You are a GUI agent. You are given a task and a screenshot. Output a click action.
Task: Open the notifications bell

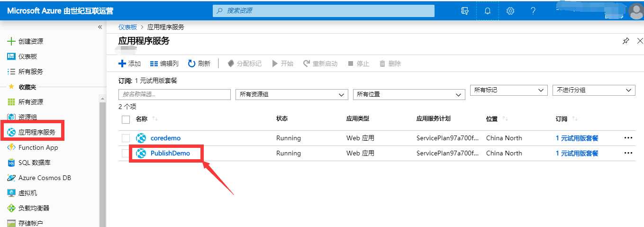(488, 11)
